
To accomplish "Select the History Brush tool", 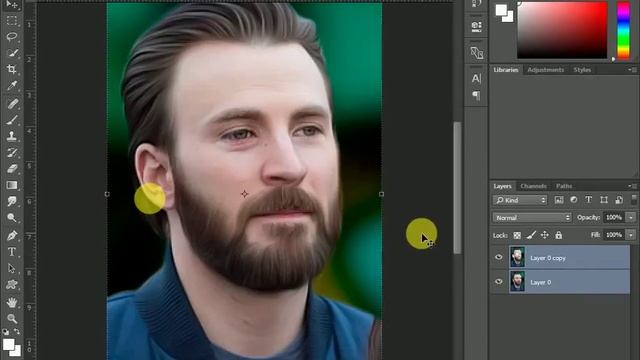I will tap(12, 152).
